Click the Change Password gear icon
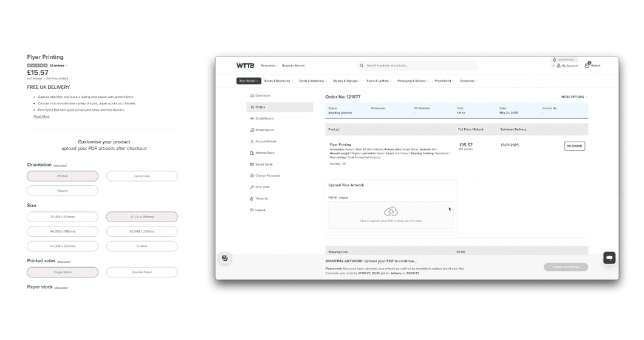This screenshot has height=340, width=644. coord(252,175)
